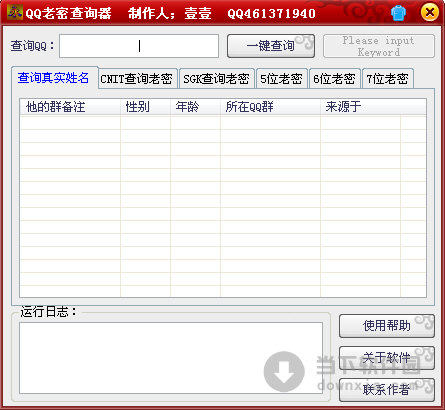Select the SGK查询老密 tab
Image resolution: width=445 pixels, height=410 pixels.
[x=217, y=79]
